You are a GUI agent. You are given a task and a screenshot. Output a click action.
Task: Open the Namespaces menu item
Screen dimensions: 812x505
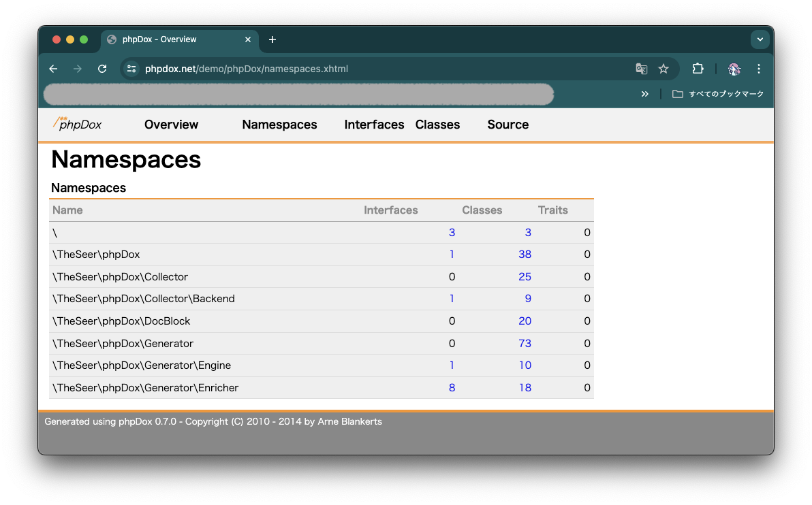(x=280, y=125)
